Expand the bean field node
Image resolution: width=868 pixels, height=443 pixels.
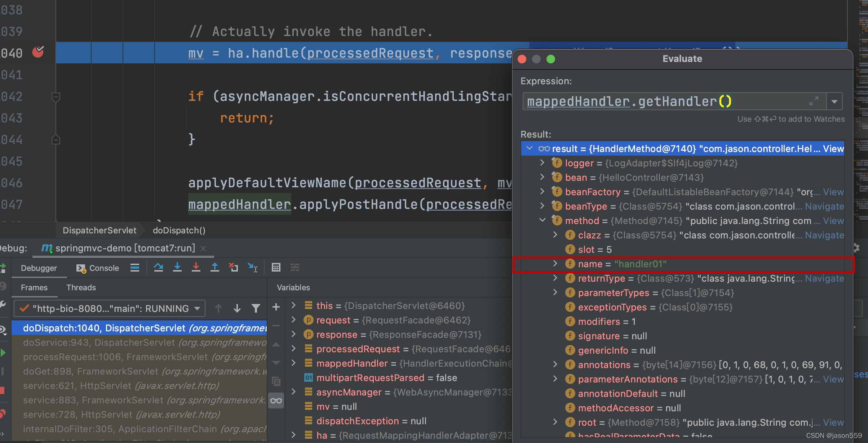[542, 177]
